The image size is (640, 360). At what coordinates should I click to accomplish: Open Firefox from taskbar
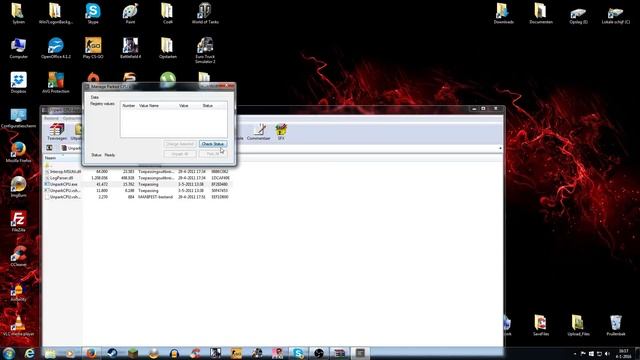point(91,353)
